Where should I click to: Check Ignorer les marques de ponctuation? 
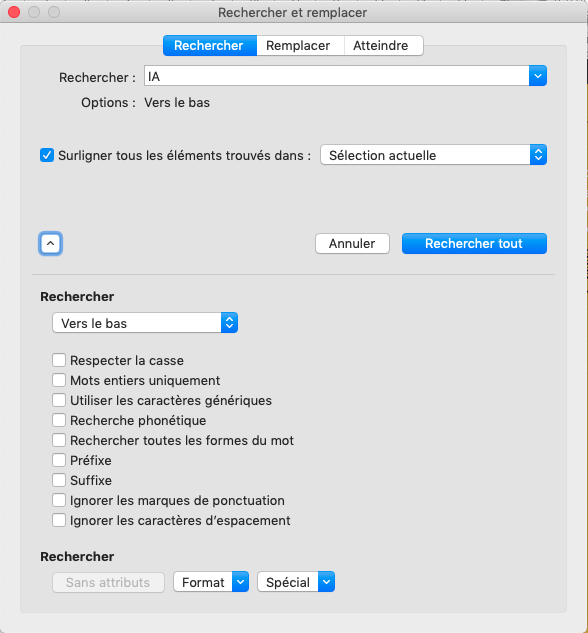(59, 500)
